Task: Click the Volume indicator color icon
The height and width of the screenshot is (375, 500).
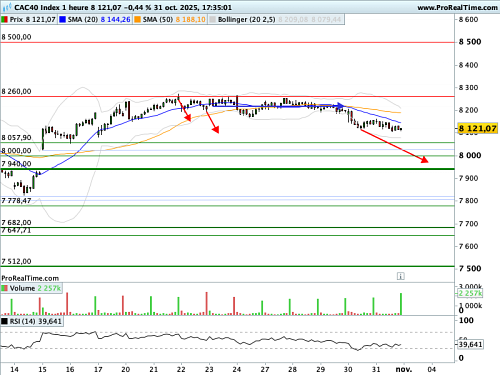Action: [4, 288]
